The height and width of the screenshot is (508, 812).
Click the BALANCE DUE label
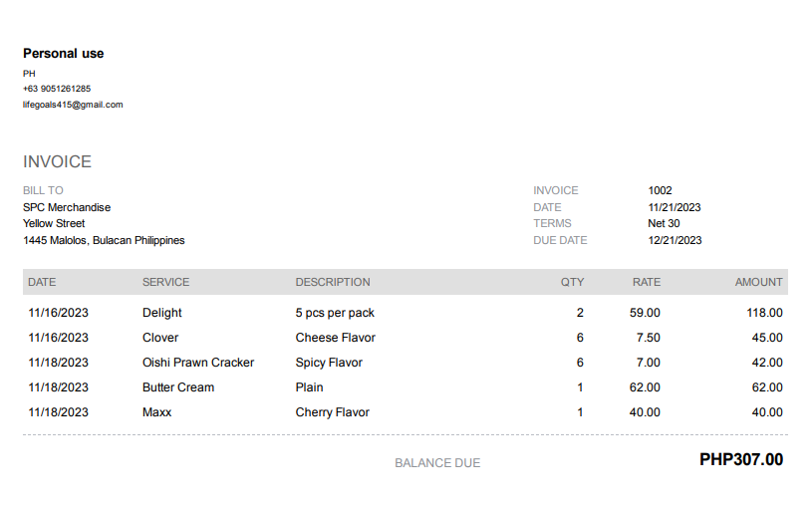point(437,463)
